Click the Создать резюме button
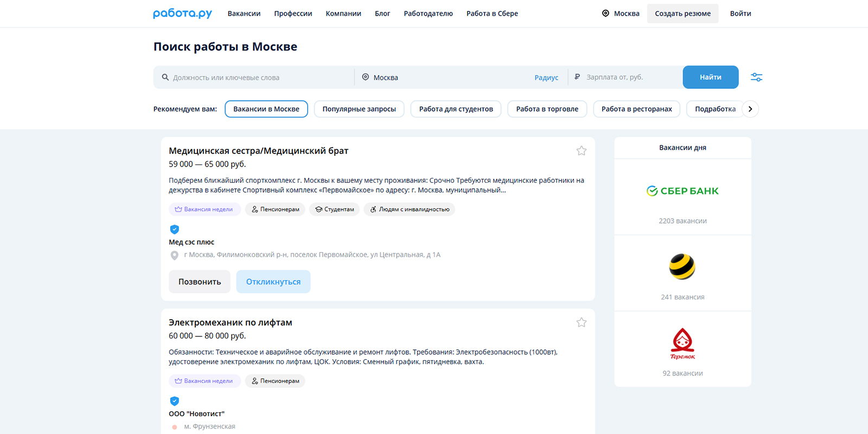 (x=682, y=14)
